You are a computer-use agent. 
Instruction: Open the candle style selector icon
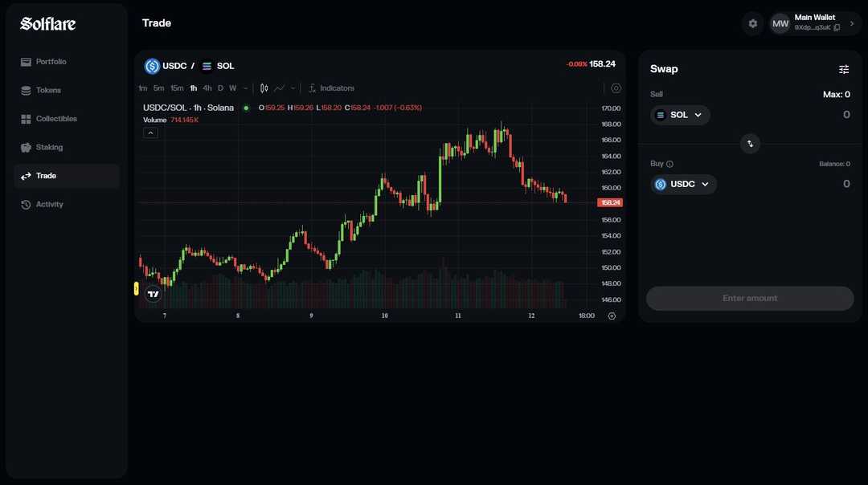(262, 88)
